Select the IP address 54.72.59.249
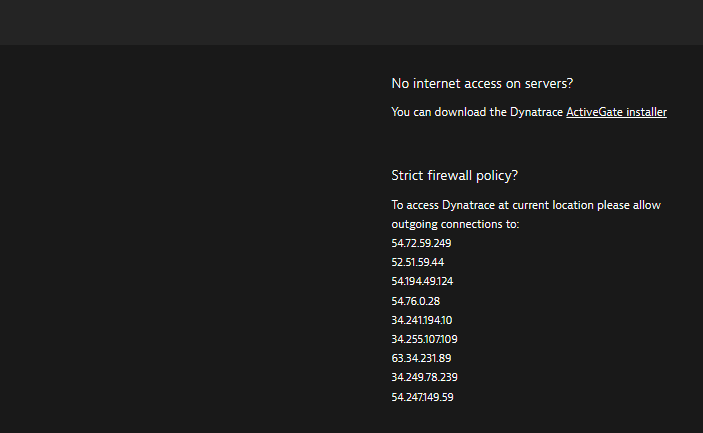Image resolution: width=703 pixels, height=433 pixels. [421, 243]
